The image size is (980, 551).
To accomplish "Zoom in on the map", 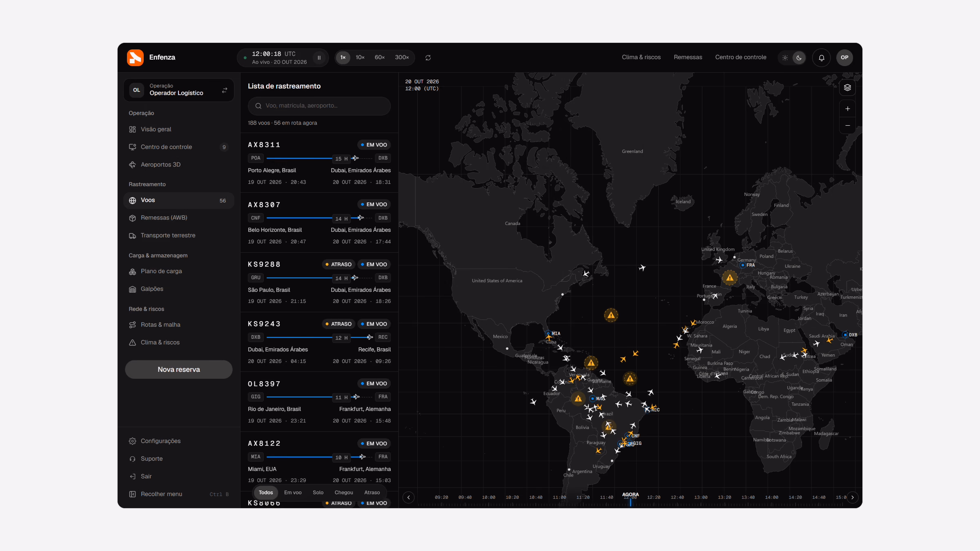I will [847, 109].
